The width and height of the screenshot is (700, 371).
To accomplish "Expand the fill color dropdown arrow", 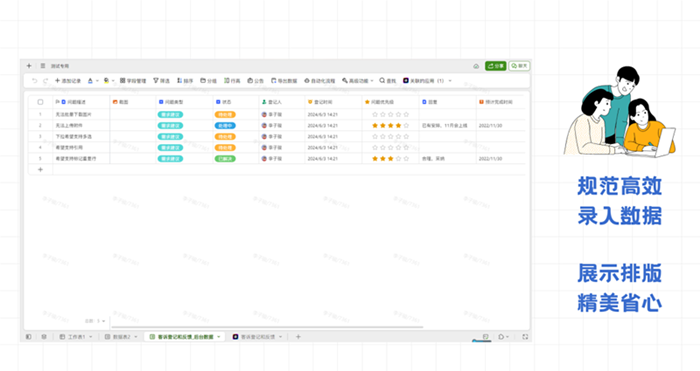I will point(113,81).
